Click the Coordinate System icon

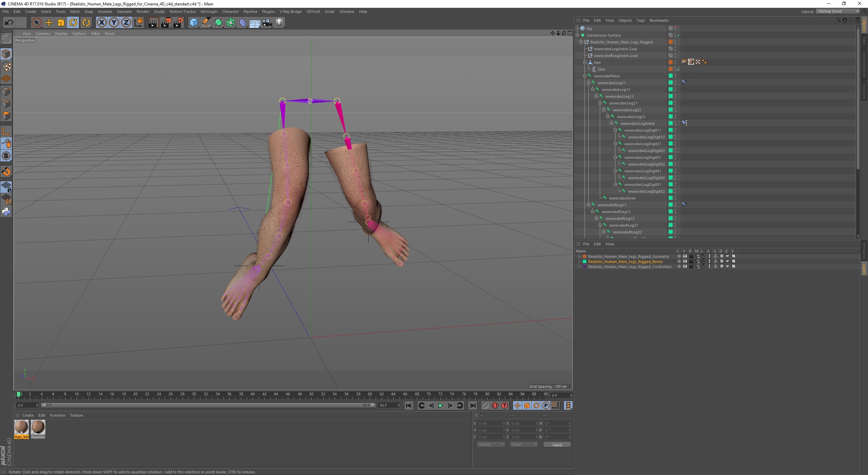pyautogui.click(x=138, y=23)
